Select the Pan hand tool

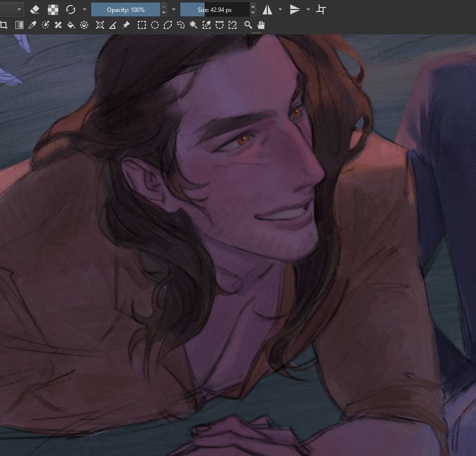(x=261, y=25)
